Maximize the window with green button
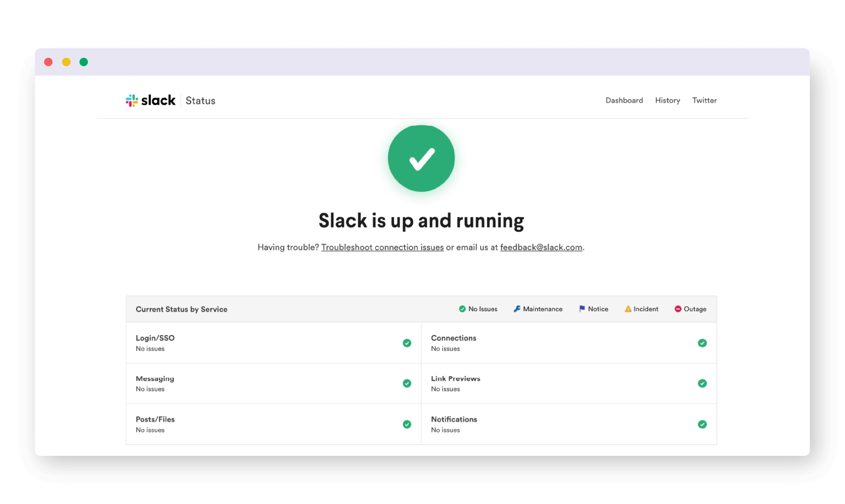 [x=84, y=62]
